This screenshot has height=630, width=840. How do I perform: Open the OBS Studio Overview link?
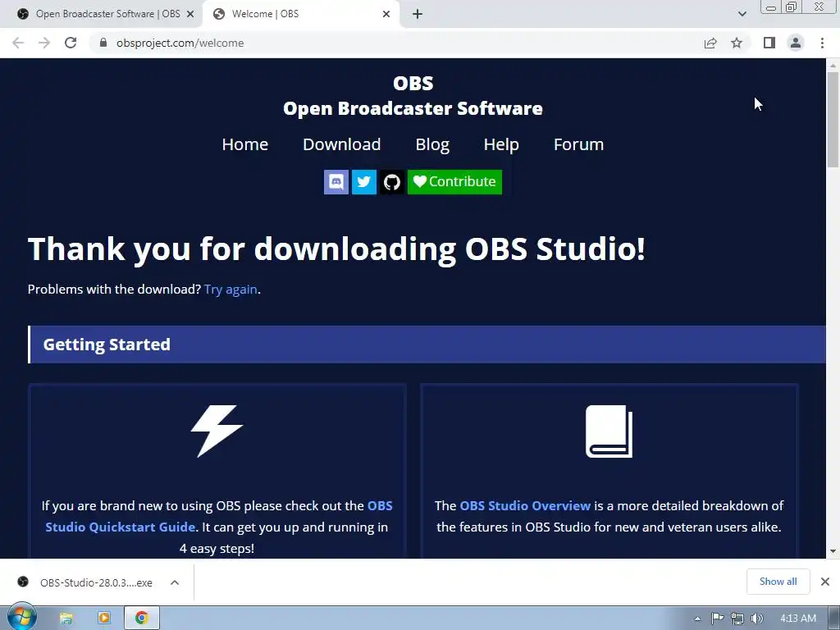click(x=525, y=505)
